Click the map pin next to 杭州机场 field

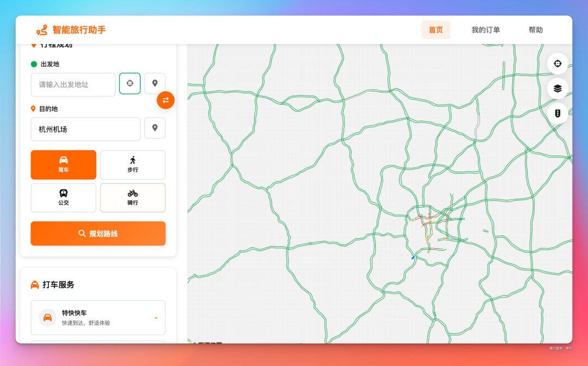155,128
